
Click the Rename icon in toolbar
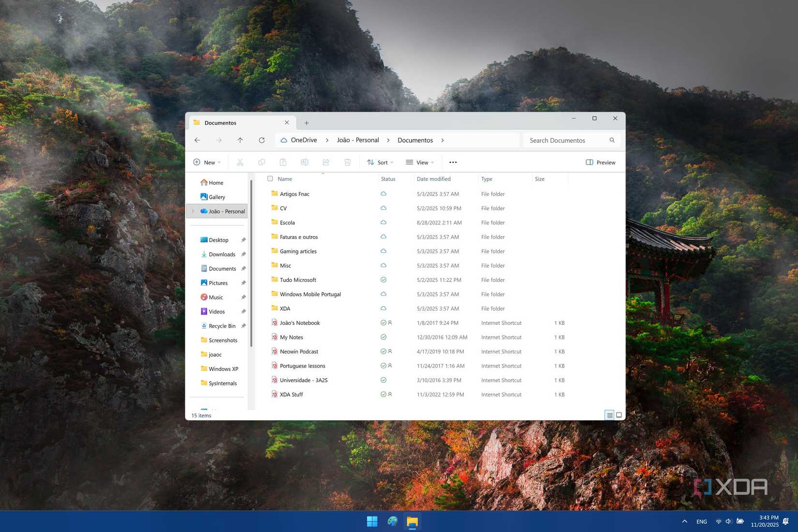click(x=305, y=163)
